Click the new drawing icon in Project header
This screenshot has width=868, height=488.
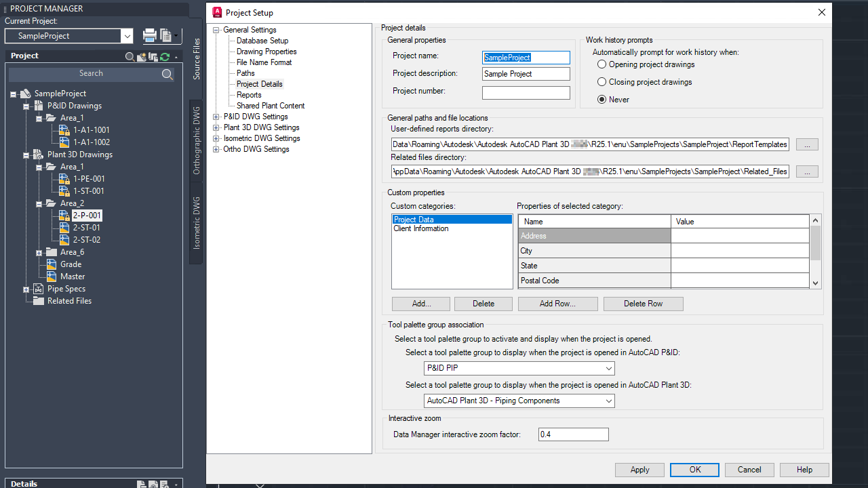(142, 57)
